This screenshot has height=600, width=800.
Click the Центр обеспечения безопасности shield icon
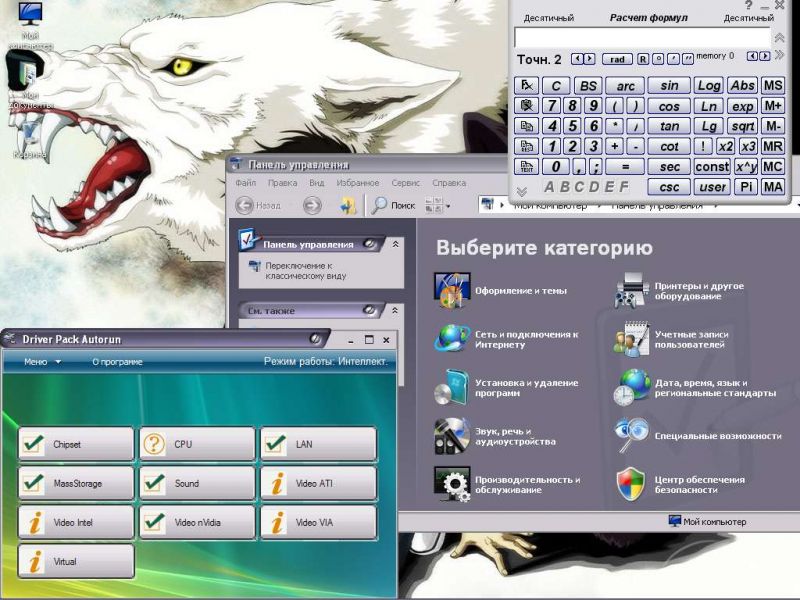tap(631, 483)
